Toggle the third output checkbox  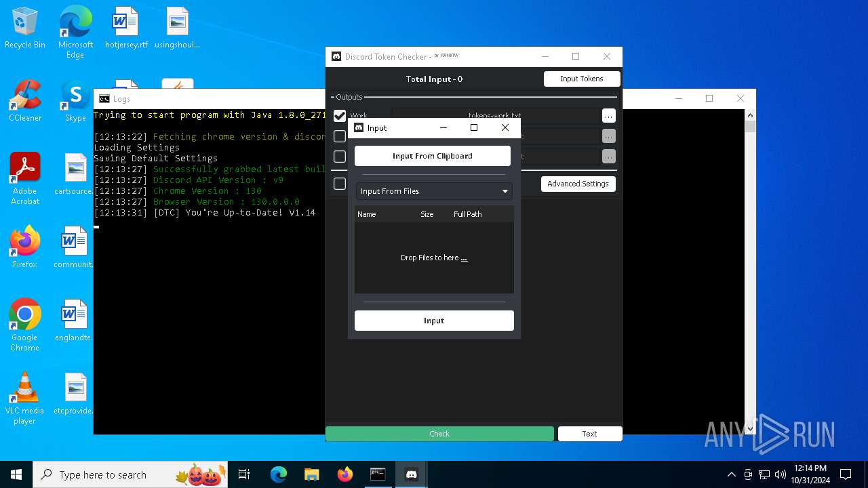[x=340, y=157]
